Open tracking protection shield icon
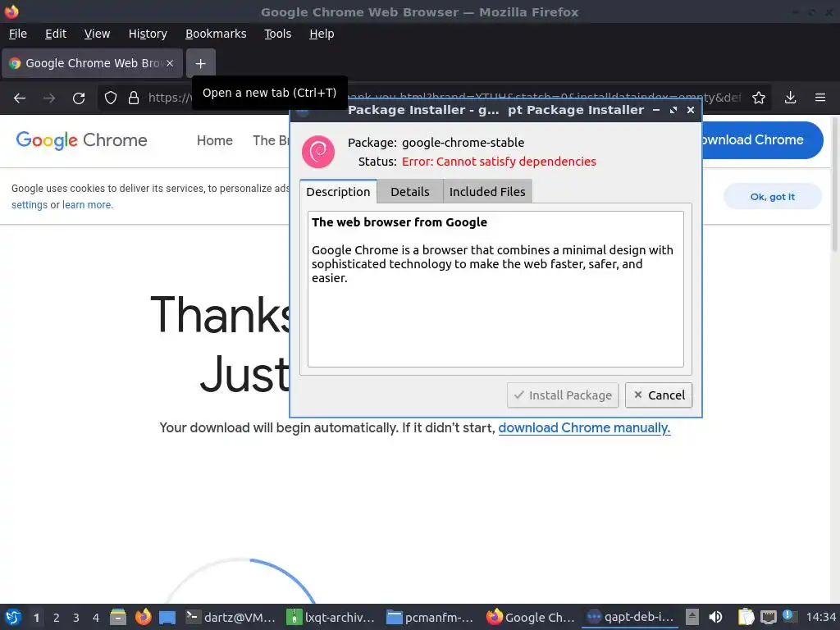This screenshot has height=630, width=840. click(111, 98)
